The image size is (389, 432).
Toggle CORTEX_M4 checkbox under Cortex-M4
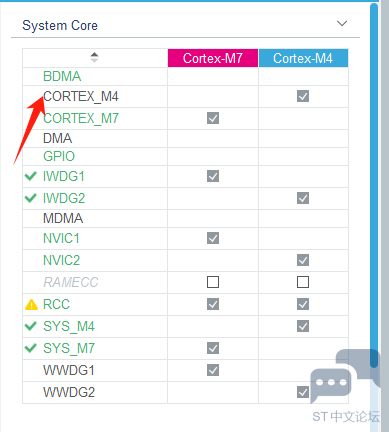(303, 96)
